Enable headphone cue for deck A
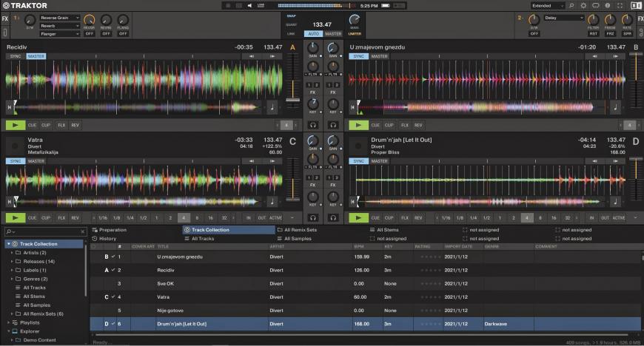The width and height of the screenshot is (644, 346). click(x=313, y=125)
